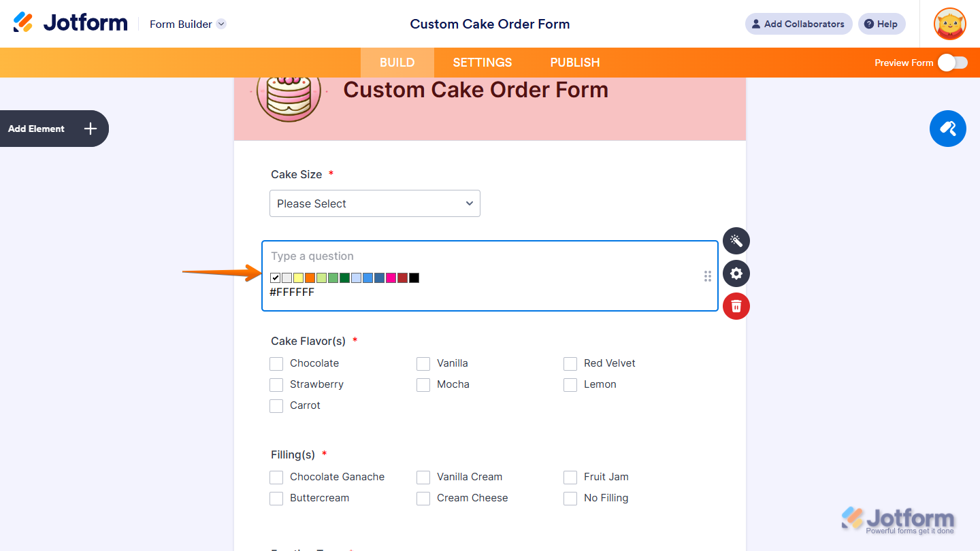Viewport: 980px width, 551px height.
Task: Click the Add Collaborators button
Action: coord(798,24)
